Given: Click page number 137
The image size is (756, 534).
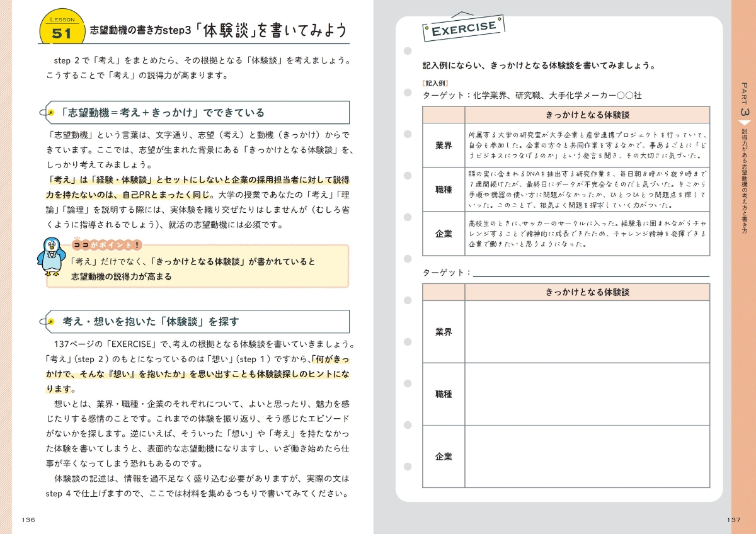Looking at the screenshot, I should (x=732, y=520).
